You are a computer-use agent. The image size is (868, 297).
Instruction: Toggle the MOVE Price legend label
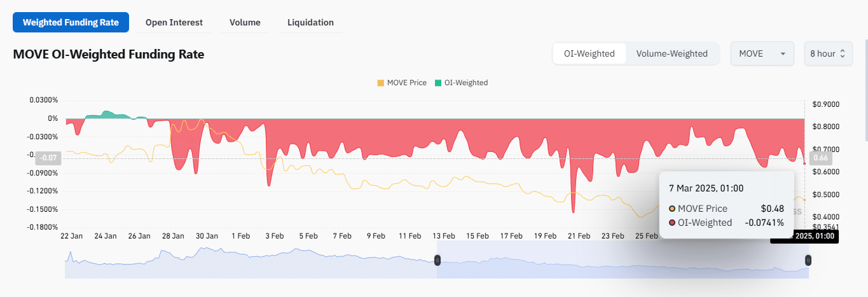tap(406, 83)
